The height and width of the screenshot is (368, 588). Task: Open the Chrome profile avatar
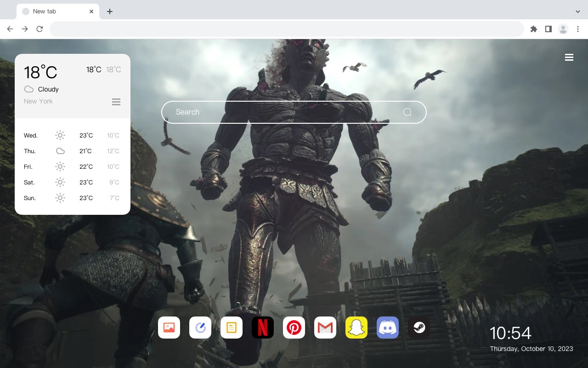(563, 29)
